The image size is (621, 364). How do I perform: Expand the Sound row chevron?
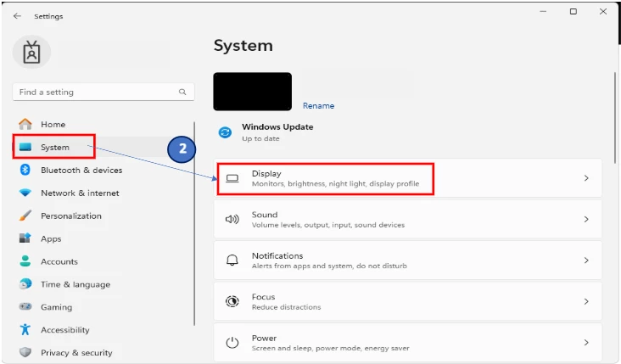[586, 219]
